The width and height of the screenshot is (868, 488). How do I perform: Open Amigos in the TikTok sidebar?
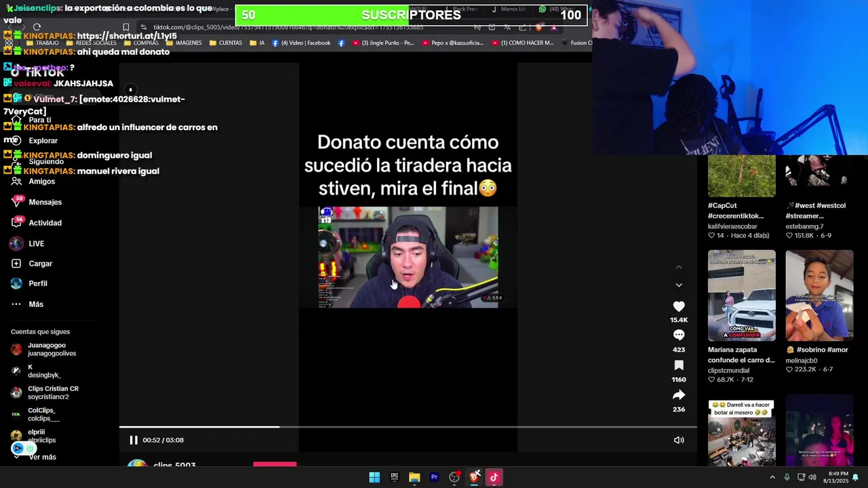pyautogui.click(x=42, y=182)
